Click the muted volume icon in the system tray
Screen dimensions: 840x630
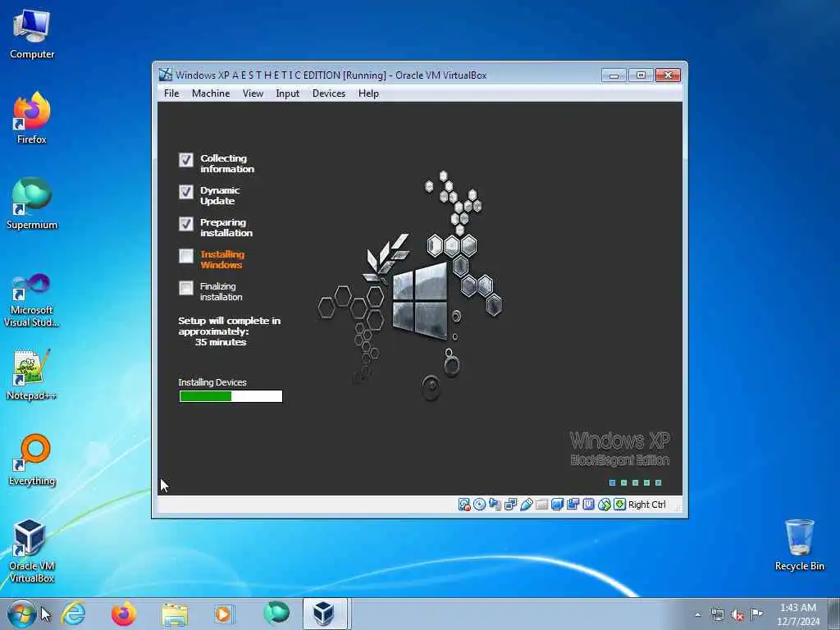click(x=737, y=615)
